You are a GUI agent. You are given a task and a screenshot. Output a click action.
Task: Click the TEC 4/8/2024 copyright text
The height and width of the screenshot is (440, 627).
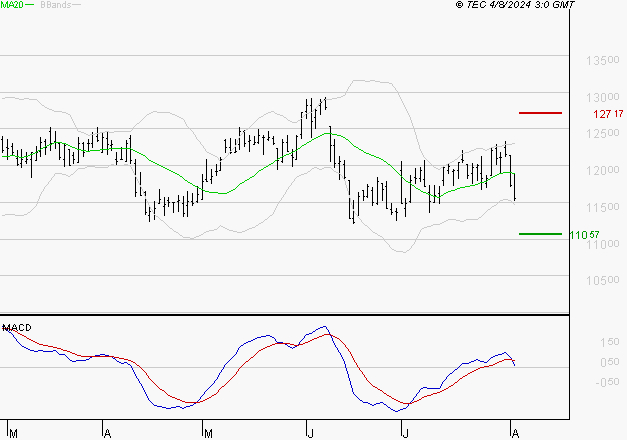(515, 5)
